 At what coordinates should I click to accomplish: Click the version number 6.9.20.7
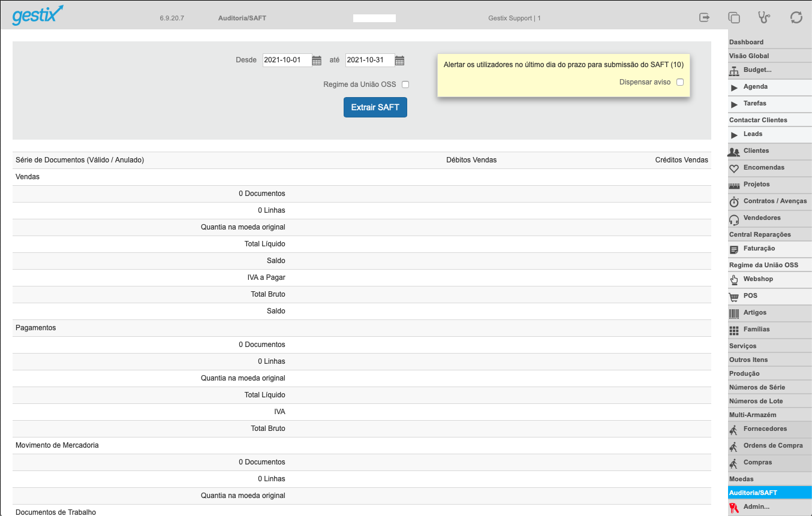(172, 19)
